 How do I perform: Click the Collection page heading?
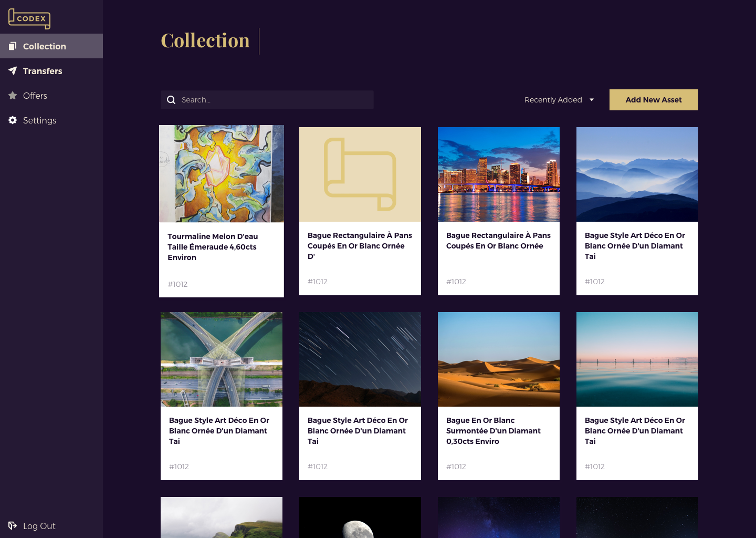(x=205, y=40)
